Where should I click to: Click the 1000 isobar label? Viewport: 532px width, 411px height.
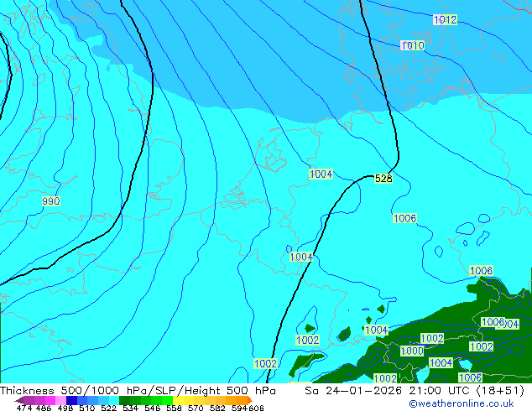click(x=412, y=351)
